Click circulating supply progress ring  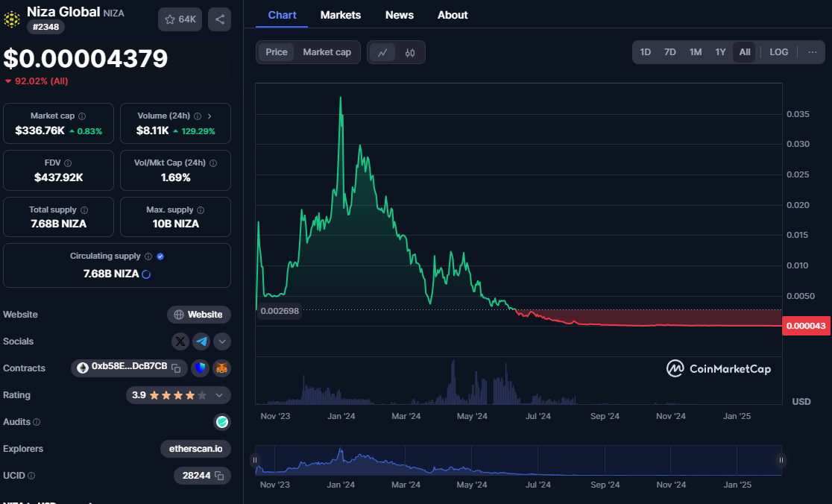(146, 274)
